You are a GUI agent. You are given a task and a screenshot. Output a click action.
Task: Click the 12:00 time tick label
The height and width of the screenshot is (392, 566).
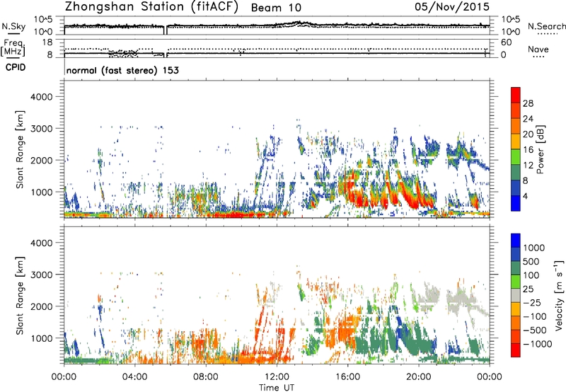(277, 377)
